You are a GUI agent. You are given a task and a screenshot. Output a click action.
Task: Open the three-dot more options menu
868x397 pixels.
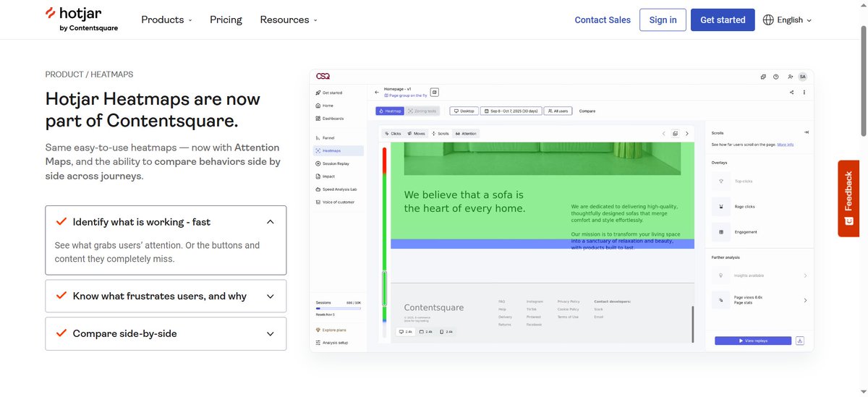coord(804,92)
